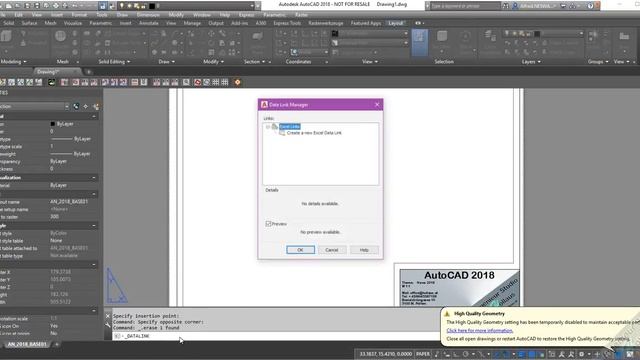Click OK in Data Link Manager

point(300,250)
